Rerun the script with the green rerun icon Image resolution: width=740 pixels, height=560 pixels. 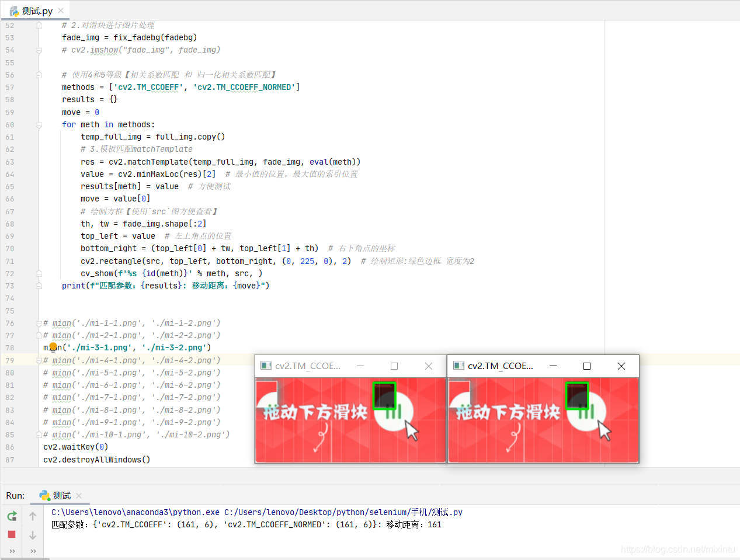pos(12,516)
